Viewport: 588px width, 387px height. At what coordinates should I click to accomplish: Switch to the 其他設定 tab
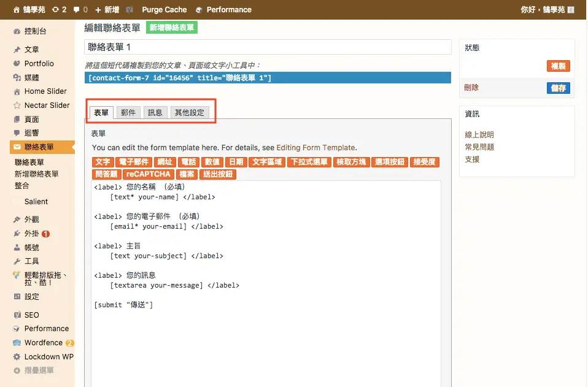(x=190, y=112)
